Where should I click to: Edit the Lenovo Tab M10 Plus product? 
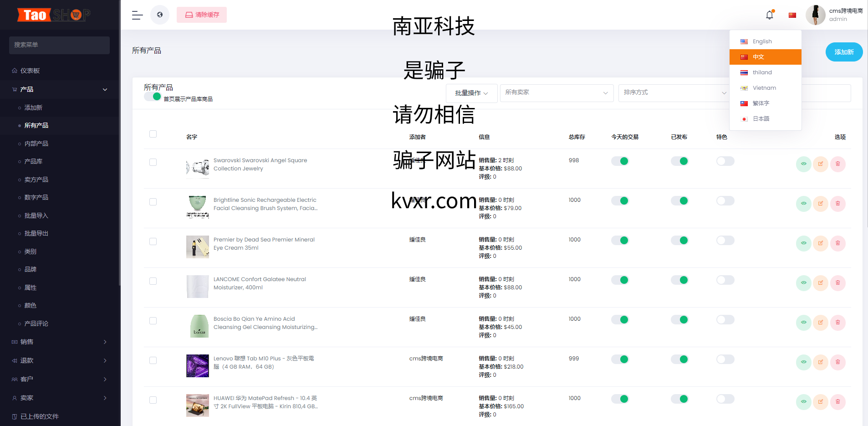[821, 362]
